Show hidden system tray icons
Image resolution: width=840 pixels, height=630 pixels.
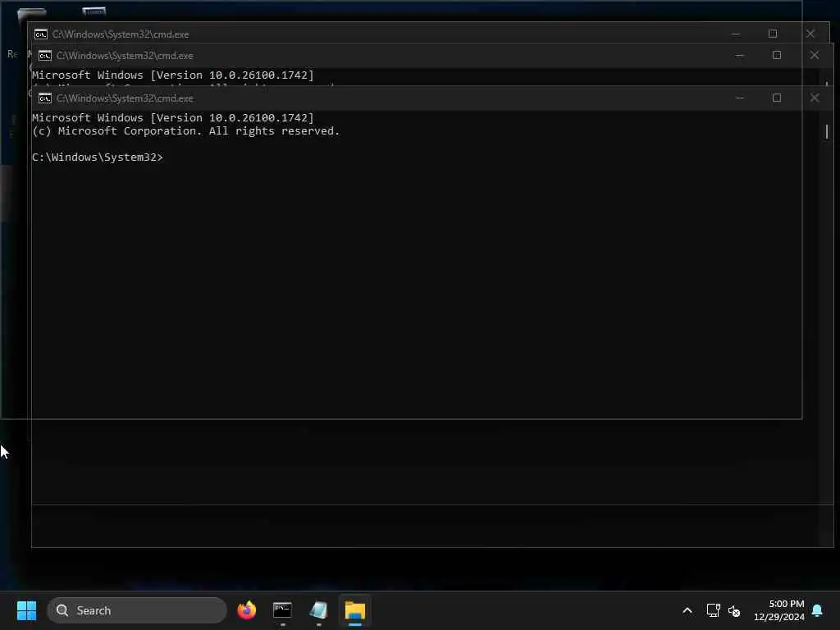click(x=687, y=610)
